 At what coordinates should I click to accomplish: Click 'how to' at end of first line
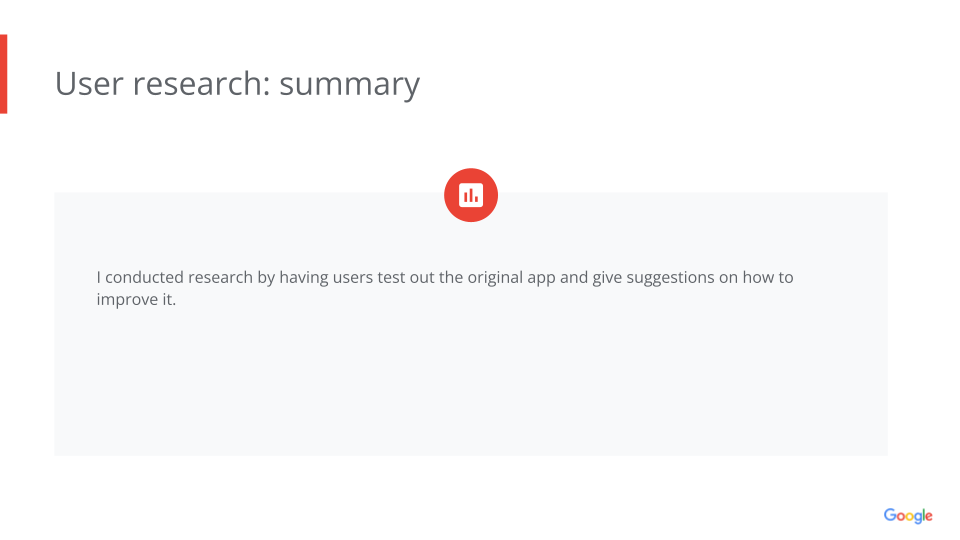point(768,277)
